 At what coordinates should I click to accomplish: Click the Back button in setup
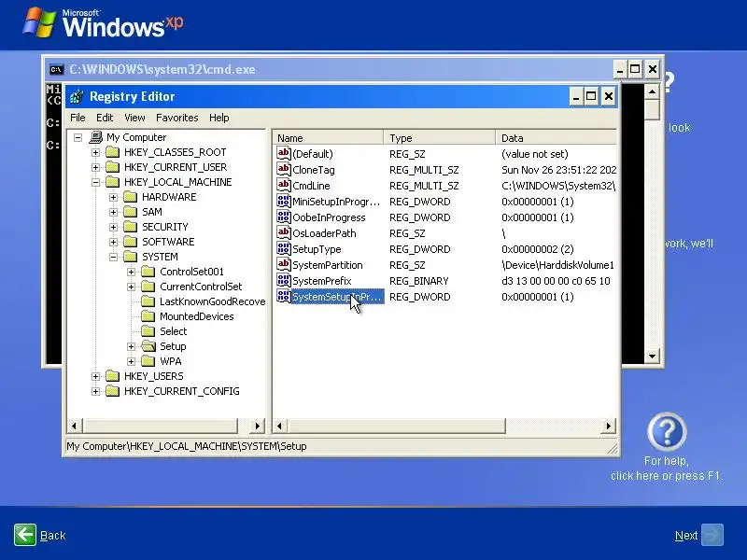(39, 535)
